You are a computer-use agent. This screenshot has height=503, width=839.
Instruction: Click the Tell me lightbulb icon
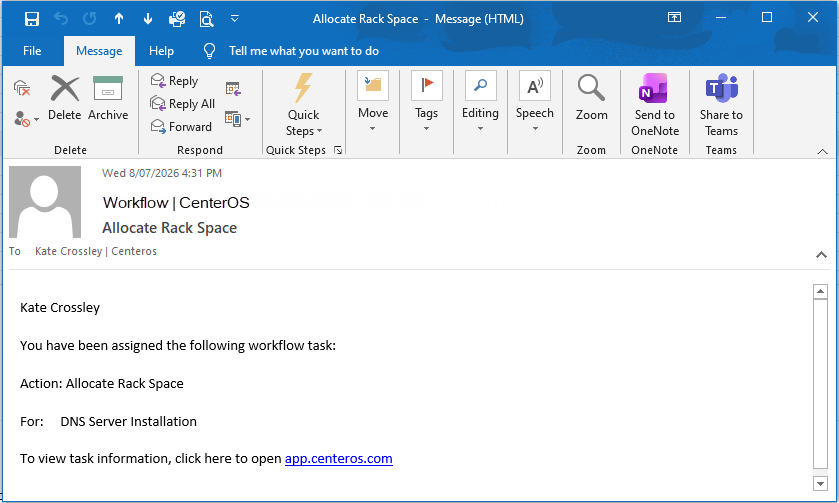[x=209, y=51]
